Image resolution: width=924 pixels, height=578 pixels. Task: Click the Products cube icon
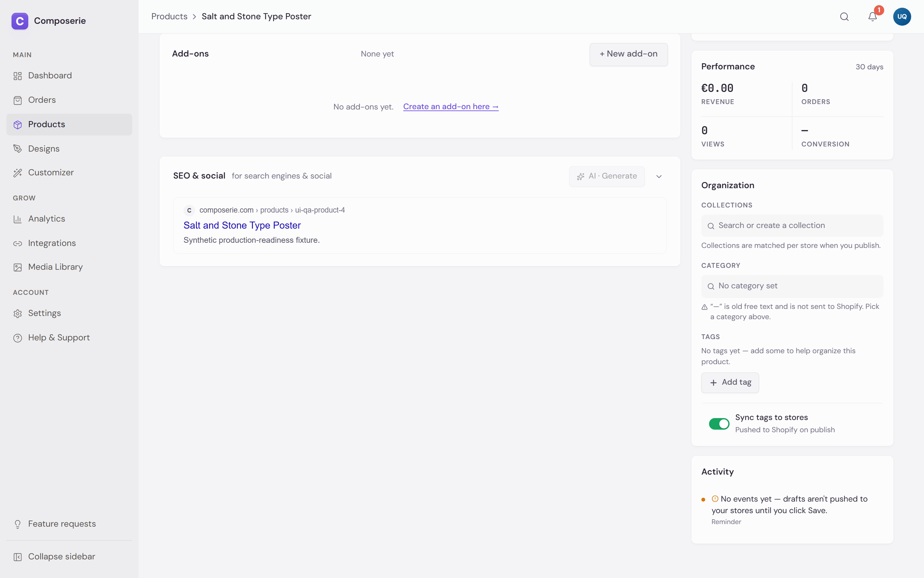(18, 125)
